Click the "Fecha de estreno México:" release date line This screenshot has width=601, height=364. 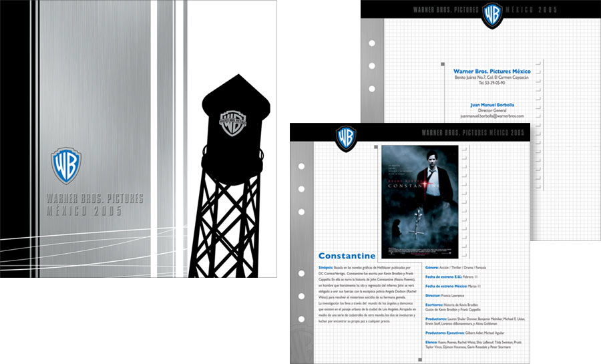click(x=453, y=287)
